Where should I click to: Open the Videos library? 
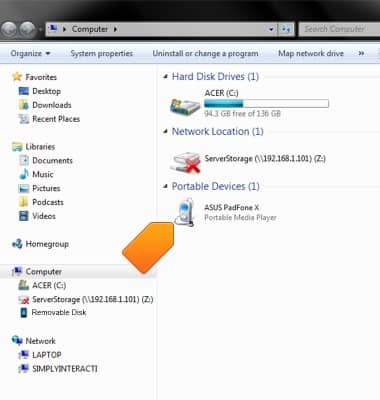tap(44, 216)
